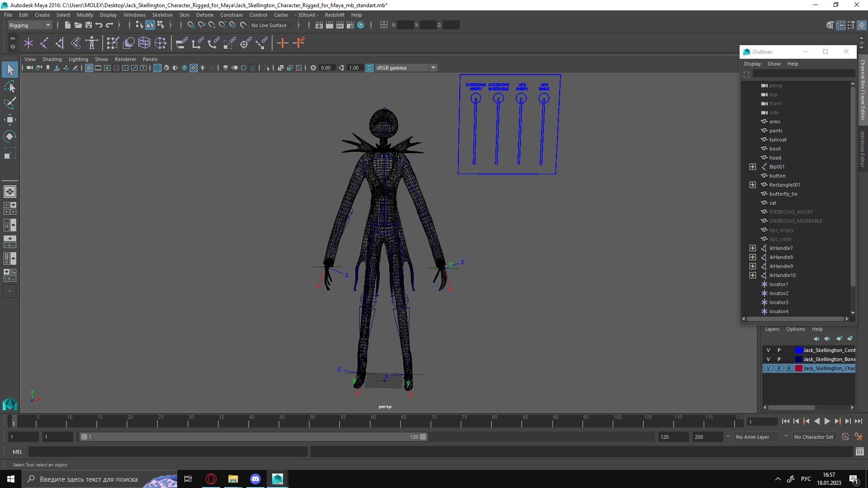Click the Create Lattice shelf icon
Screen dimensions: 868x488
144,43
